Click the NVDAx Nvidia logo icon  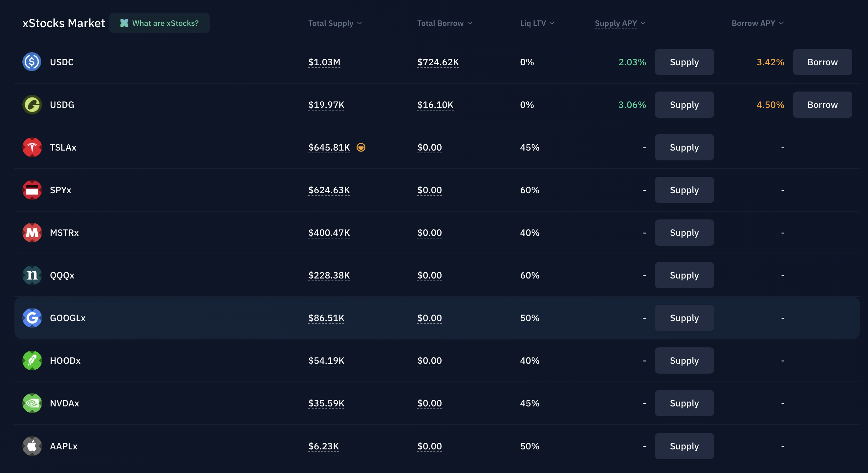pos(32,403)
